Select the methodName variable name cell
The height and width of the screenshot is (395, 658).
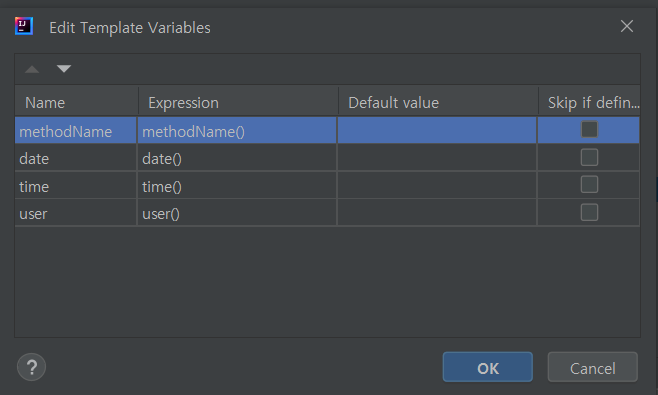point(76,131)
